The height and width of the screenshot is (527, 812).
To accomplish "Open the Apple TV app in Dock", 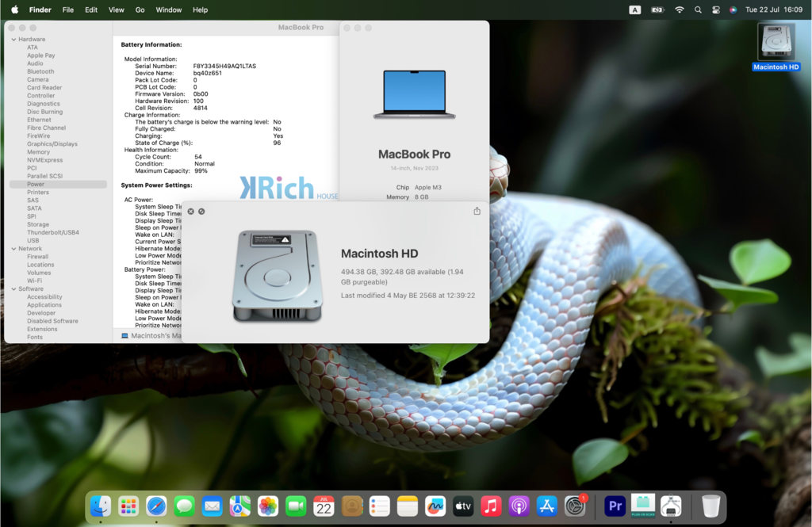I will 463,506.
